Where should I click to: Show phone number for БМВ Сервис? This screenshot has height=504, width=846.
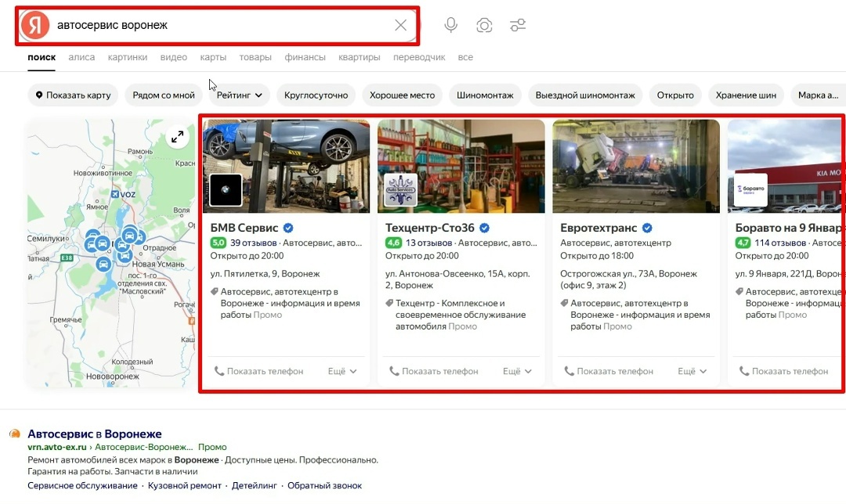[259, 371]
